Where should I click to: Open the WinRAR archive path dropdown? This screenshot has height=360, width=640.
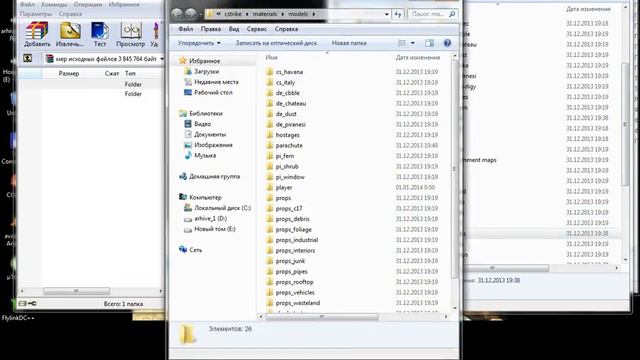162,59
